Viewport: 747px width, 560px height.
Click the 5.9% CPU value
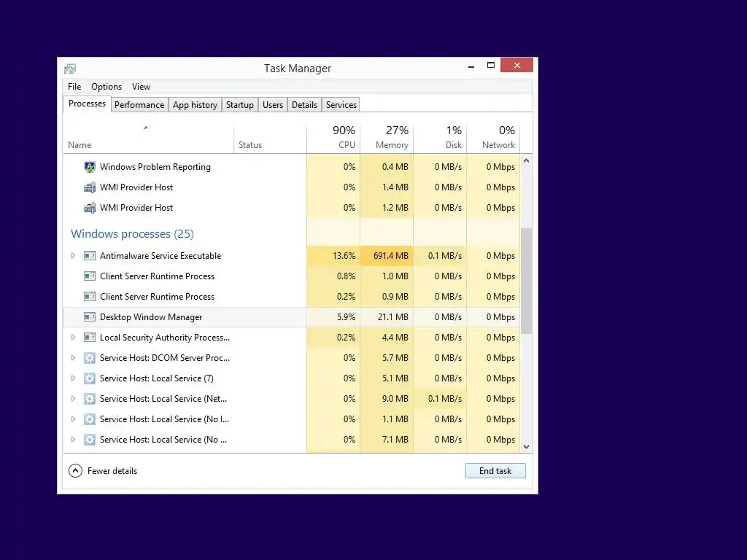346,317
